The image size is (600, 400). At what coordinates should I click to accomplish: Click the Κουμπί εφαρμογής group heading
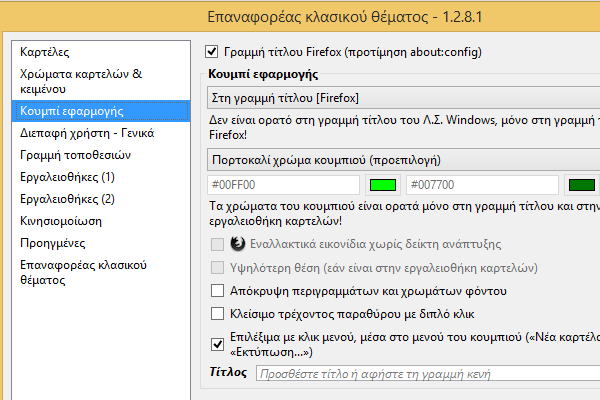click(x=263, y=74)
